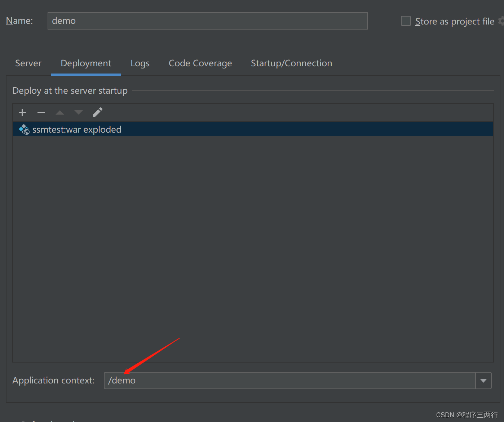Remove the selected artifact with minus icon

click(x=41, y=112)
